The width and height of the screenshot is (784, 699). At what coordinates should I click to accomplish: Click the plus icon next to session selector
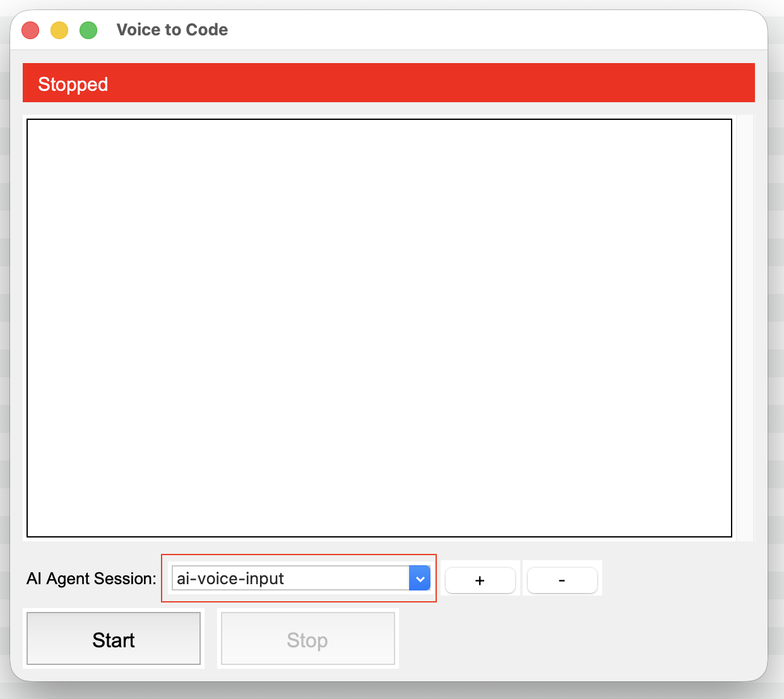coord(480,580)
